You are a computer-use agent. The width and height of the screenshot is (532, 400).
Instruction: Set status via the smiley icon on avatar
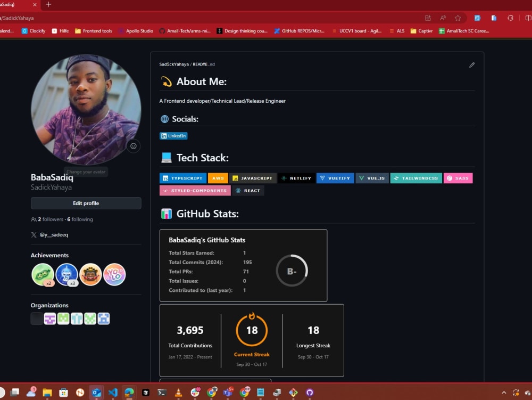134,146
